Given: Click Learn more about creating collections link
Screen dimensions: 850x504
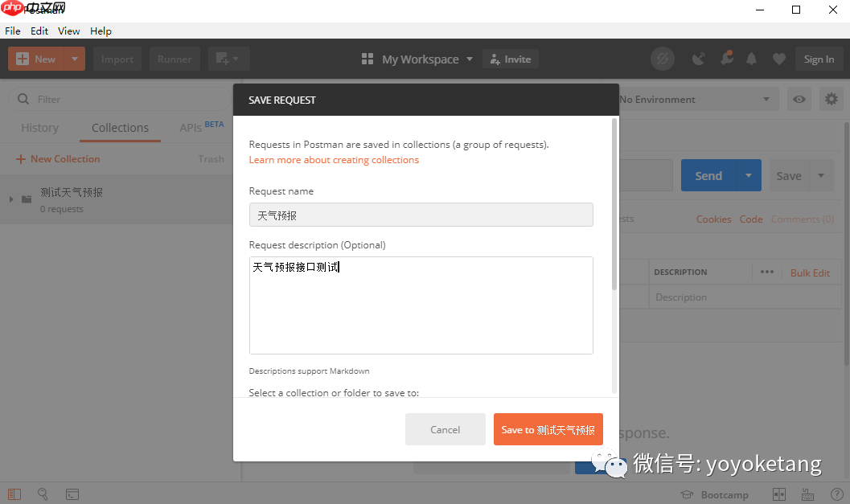Looking at the screenshot, I should tap(334, 160).
